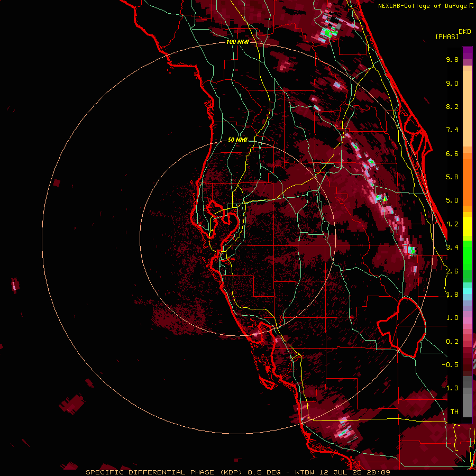Pick the bright green band of the color bar
476x476 pixels.
467,255
